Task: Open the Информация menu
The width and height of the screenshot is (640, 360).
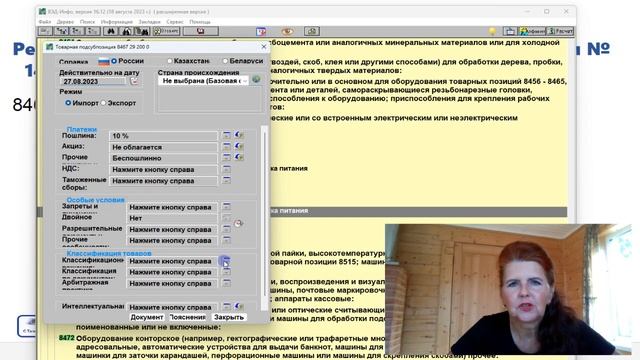Action: pos(117,22)
